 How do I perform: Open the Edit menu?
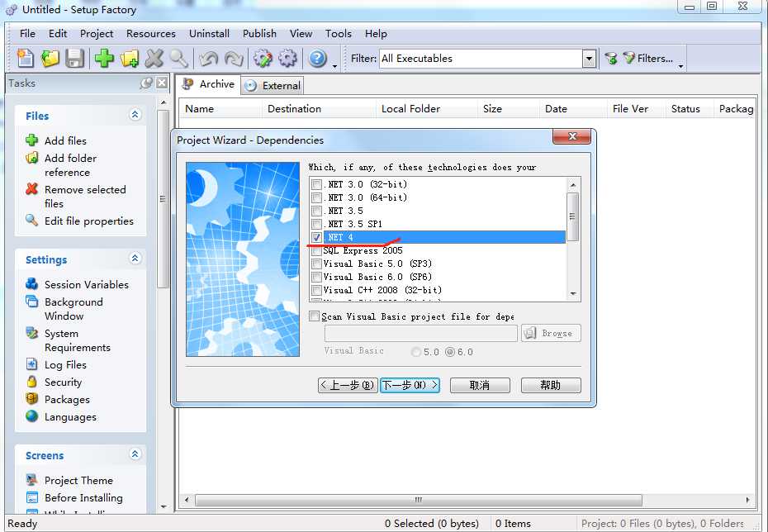58,34
